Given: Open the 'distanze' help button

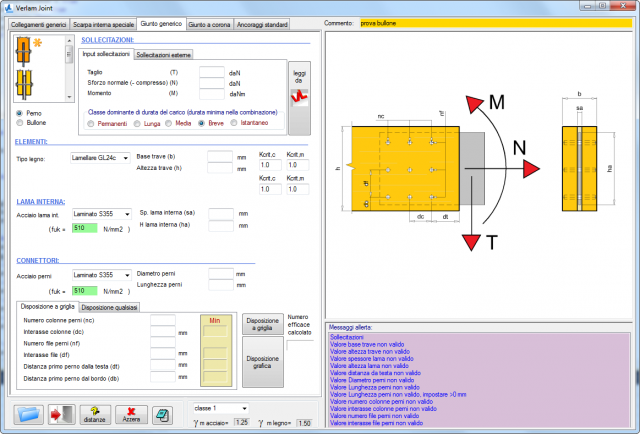Looking at the screenshot, I should [95, 414].
